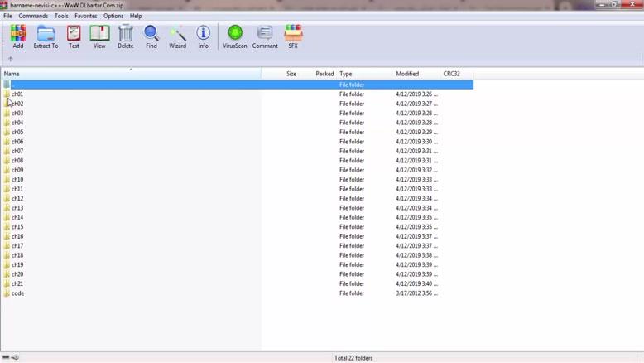Launch the Wizard tool
The height and width of the screenshot is (363, 644).
coord(177,36)
